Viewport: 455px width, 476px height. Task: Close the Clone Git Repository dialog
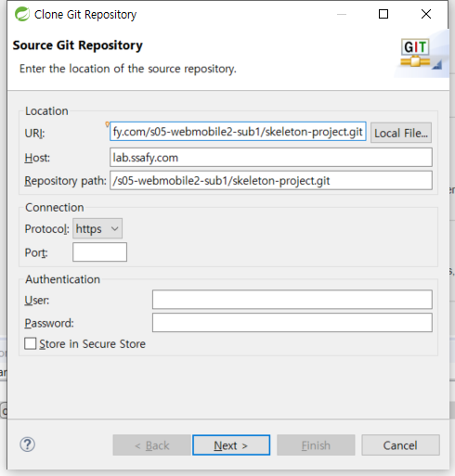[x=426, y=14]
